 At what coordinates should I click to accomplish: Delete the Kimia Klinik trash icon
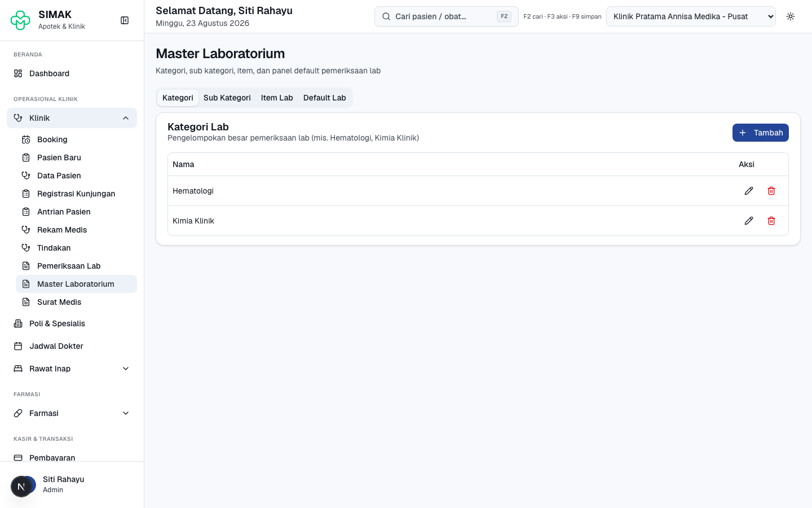coord(771,221)
